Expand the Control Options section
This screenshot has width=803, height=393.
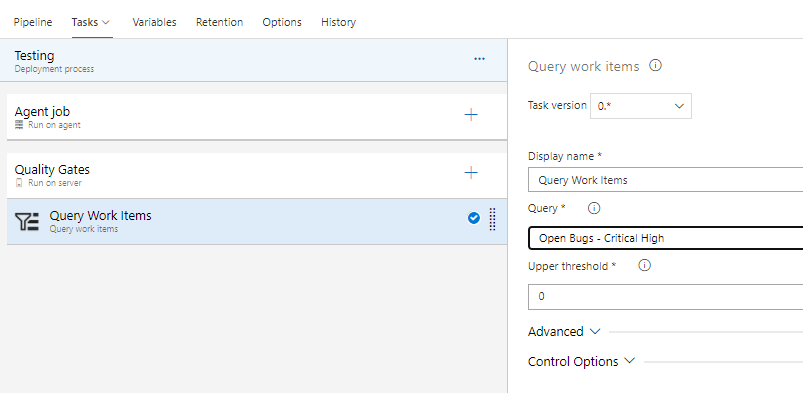click(x=581, y=361)
